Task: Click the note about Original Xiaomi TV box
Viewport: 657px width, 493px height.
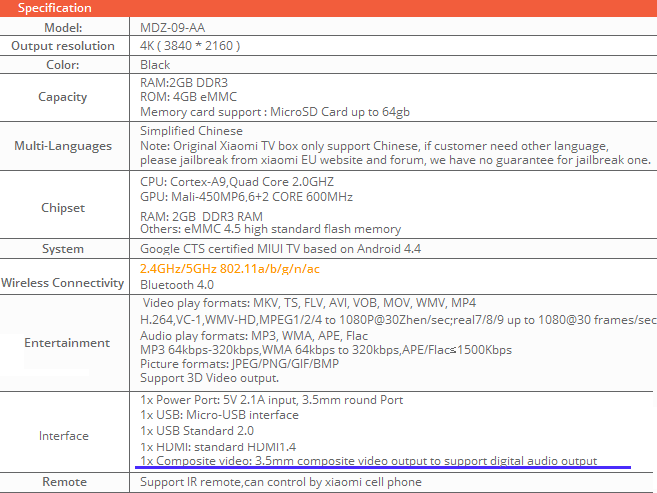Action: 374,146
